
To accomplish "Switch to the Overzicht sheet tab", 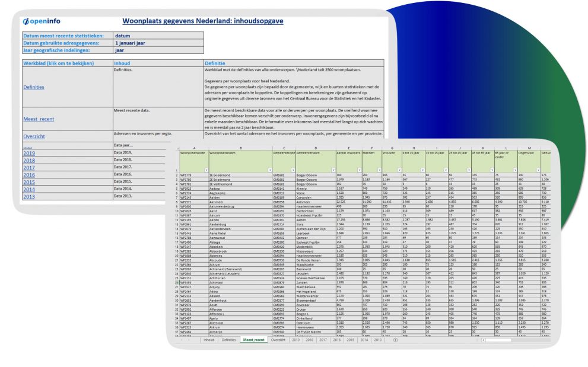I will coord(278,340).
